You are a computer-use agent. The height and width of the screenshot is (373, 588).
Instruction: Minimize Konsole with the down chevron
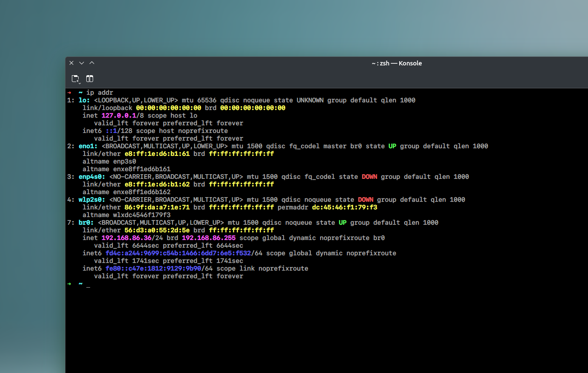pos(82,63)
